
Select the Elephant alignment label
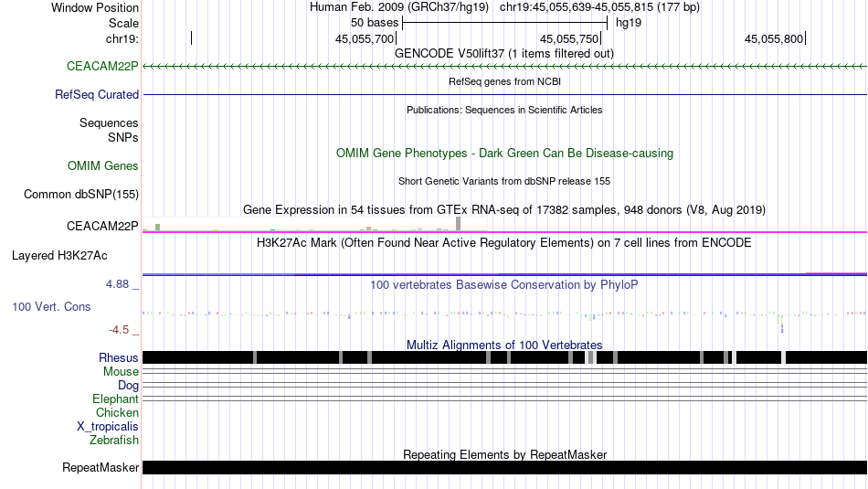(116, 399)
